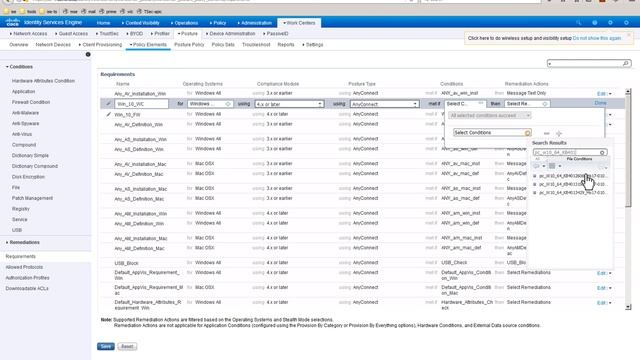Open the row arrow next to Edit for Any_AV_Installation_Win
This screenshot has height=360, width=640.
click(610, 94)
